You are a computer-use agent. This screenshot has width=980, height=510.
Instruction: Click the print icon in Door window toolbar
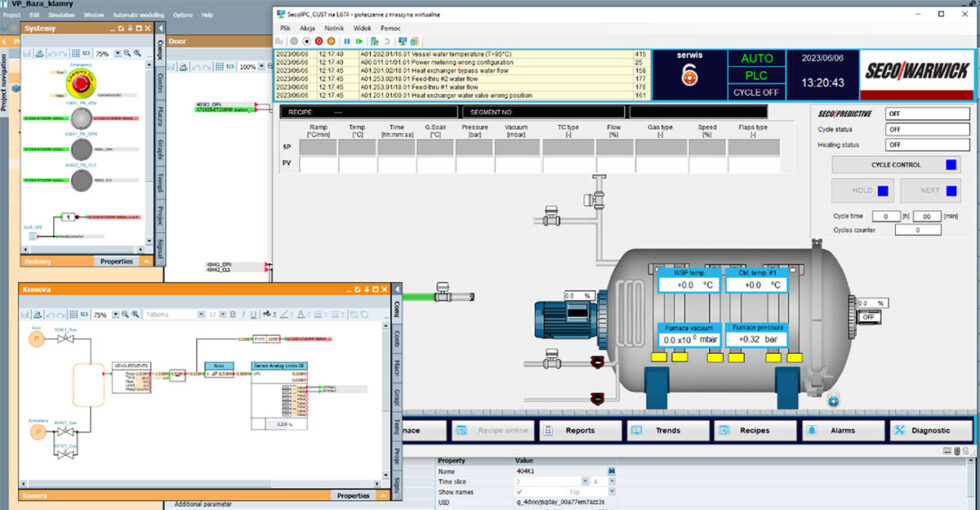pos(183,66)
